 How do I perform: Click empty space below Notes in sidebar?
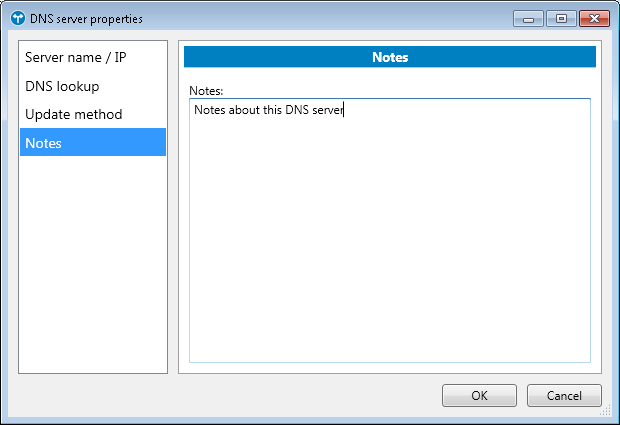click(x=93, y=260)
